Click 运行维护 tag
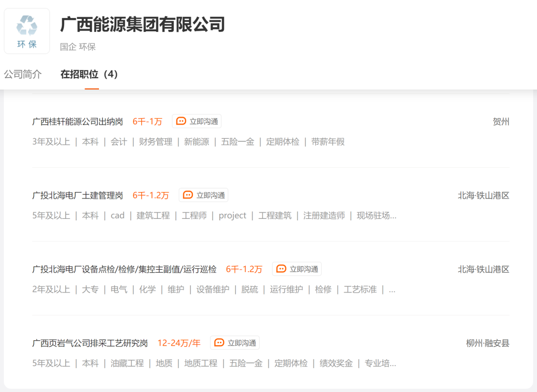This screenshot has height=392, width=537. [286, 289]
